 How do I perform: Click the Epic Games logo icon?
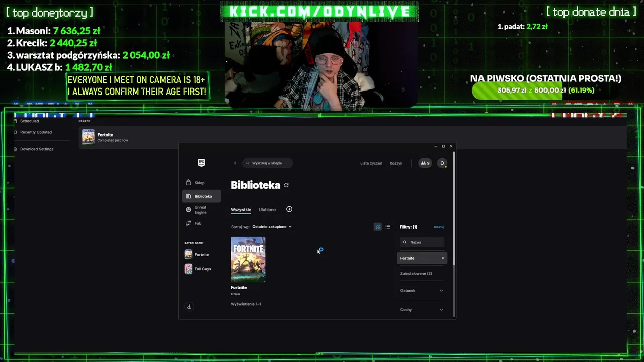tap(201, 163)
